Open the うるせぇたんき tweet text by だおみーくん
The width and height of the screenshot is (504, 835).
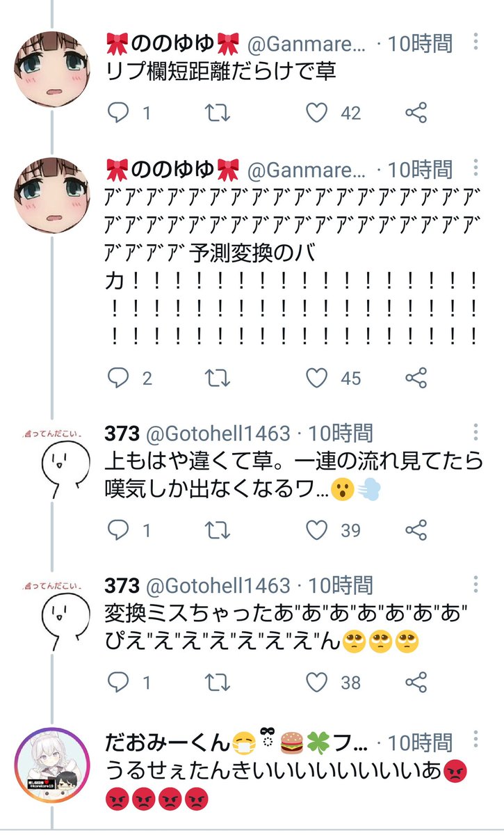tap(286, 784)
